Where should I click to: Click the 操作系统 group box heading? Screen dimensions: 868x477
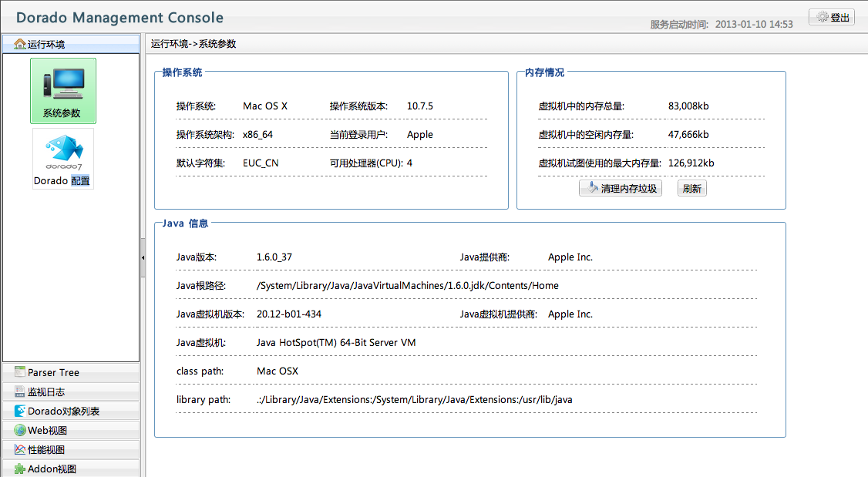(x=182, y=72)
